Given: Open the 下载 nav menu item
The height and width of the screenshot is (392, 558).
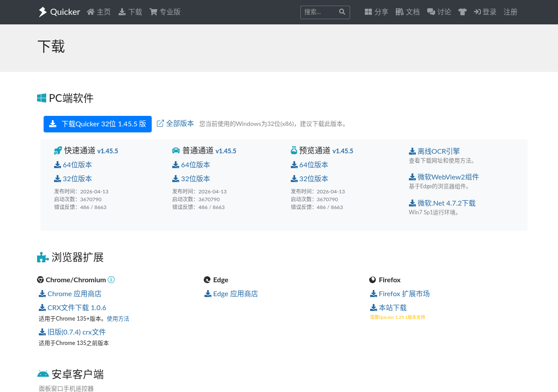Looking at the screenshot, I should coord(130,12).
